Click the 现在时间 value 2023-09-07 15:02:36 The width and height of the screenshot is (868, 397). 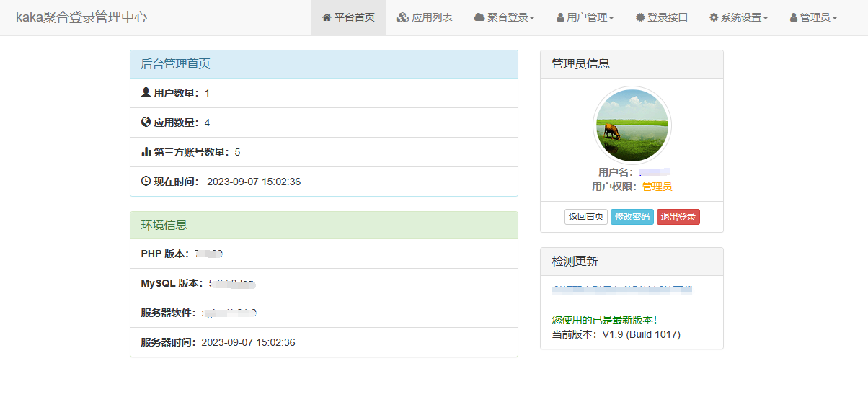tap(254, 182)
